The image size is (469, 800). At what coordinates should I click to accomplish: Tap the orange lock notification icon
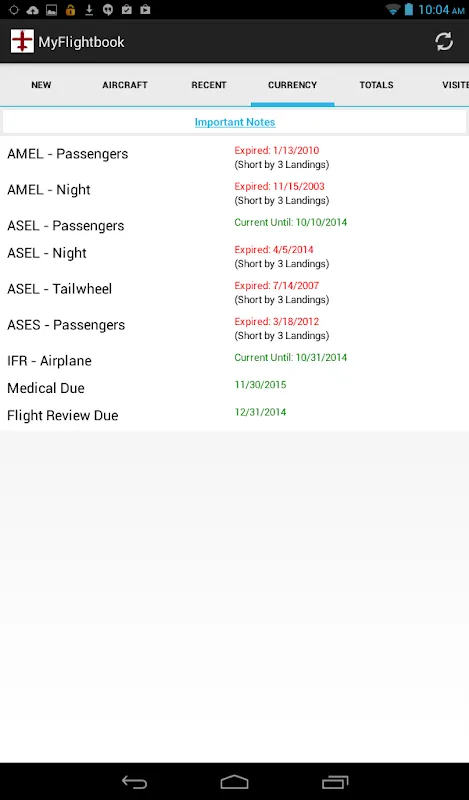[x=70, y=9]
